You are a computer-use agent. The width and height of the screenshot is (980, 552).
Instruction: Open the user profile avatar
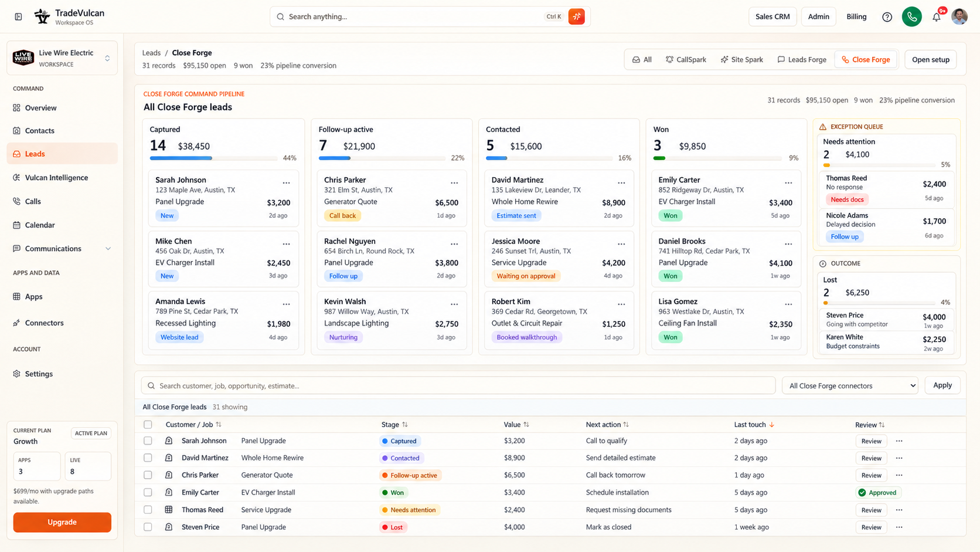[x=959, y=16]
